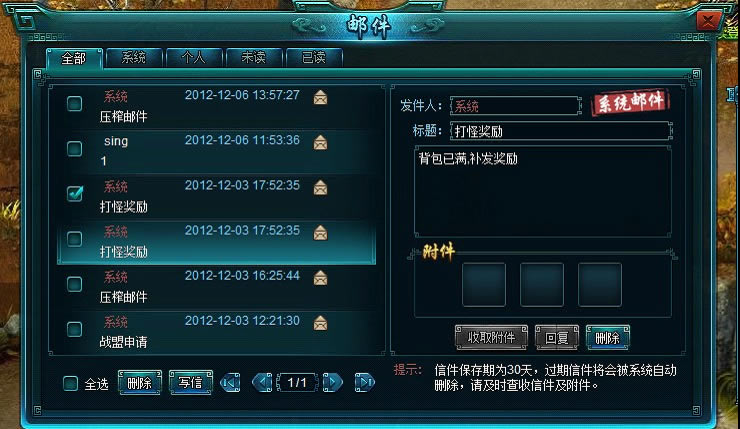Screen dimensions: 740x429
Task: Click the 收取附件 button
Action: [x=491, y=337]
